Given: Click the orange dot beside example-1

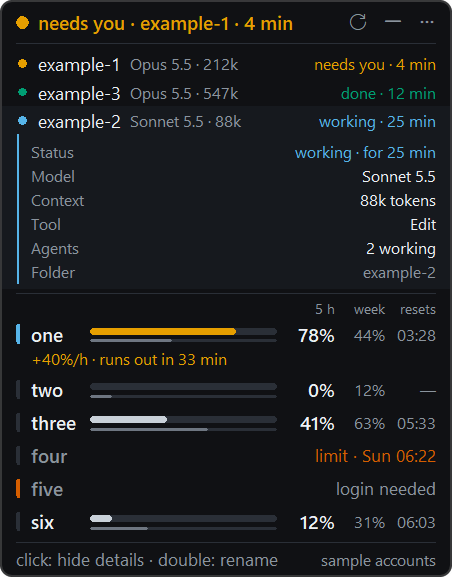Looking at the screenshot, I should click(22, 64).
